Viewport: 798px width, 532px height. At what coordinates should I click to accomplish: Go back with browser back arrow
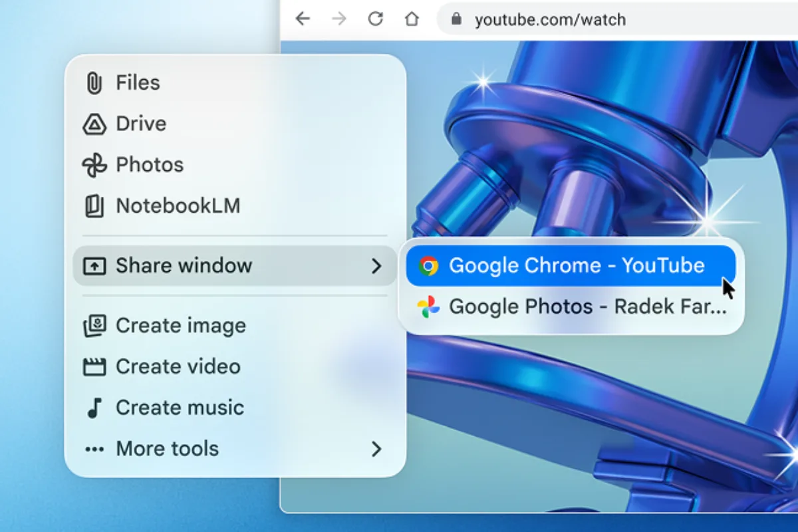pyautogui.click(x=303, y=19)
